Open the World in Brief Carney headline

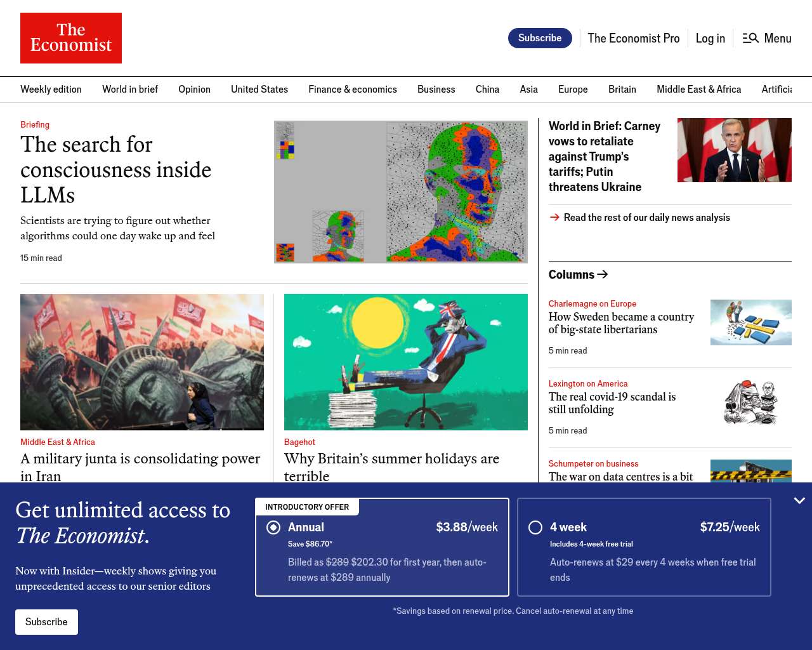pos(605,156)
